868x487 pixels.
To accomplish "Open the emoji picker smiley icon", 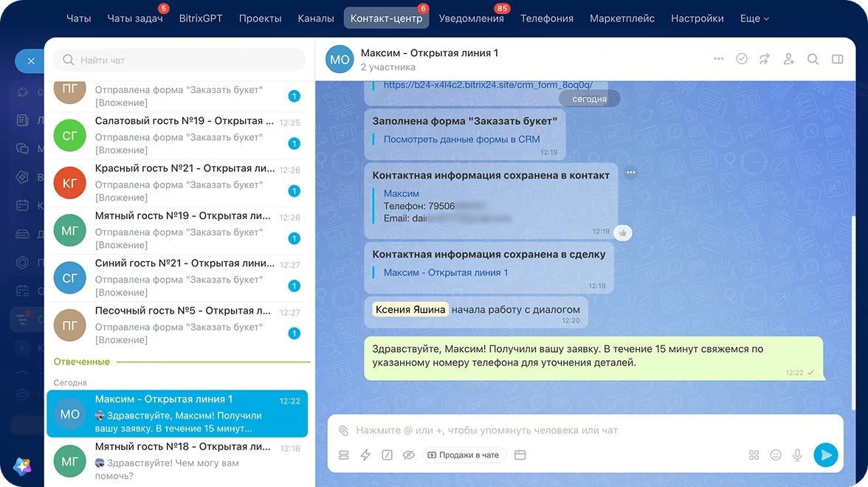I will [x=776, y=455].
